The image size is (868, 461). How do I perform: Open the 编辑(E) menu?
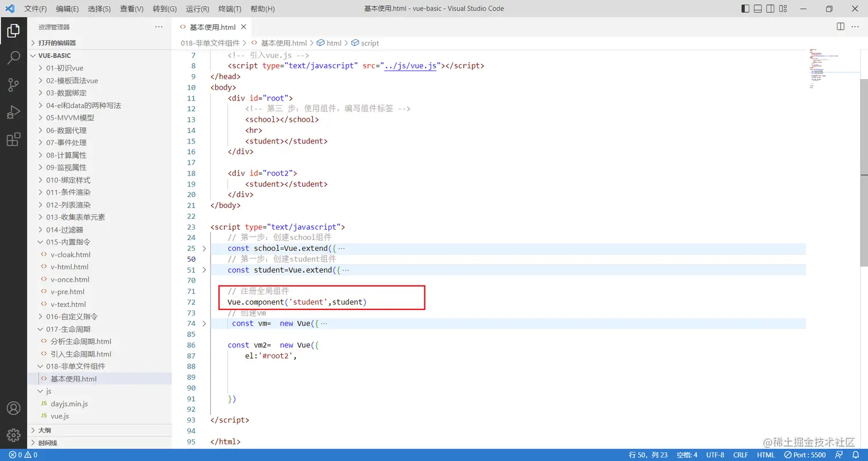(67, 9)
